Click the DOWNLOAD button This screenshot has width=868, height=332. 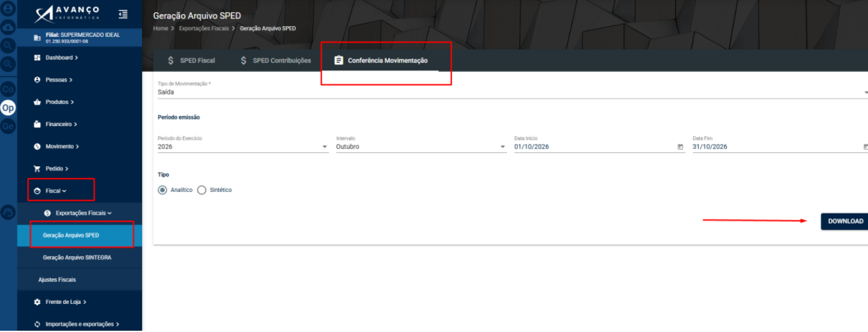[x=845, y=221]
